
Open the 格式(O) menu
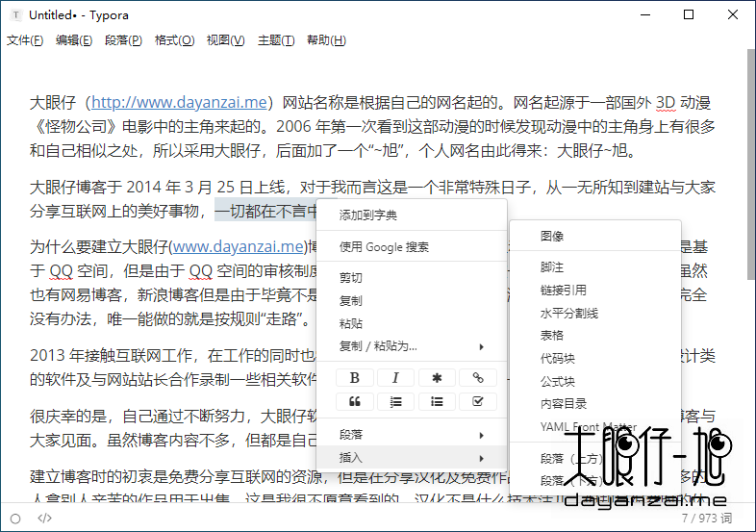tap(174, 40)
